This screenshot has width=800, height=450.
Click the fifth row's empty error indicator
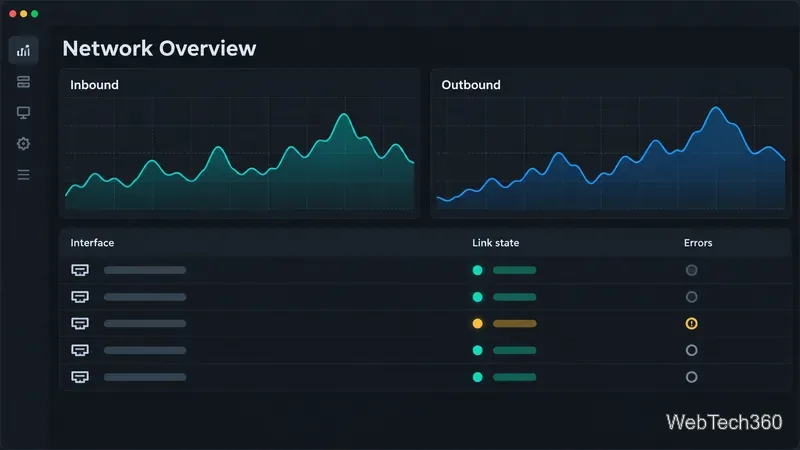[691, 377]
